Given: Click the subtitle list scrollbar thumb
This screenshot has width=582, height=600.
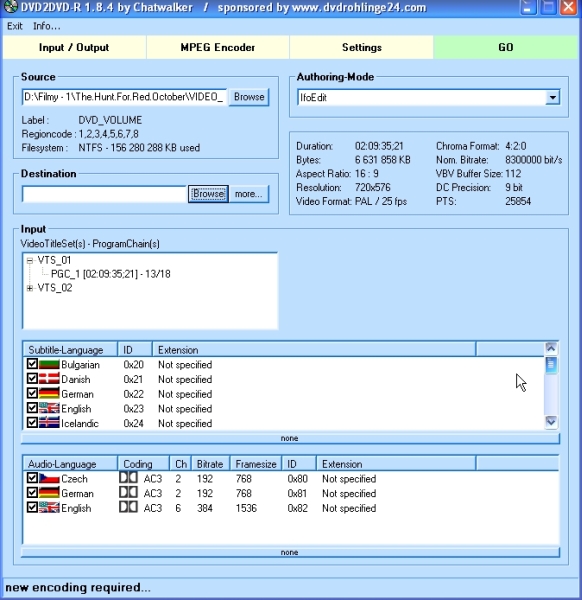Looking at the screenshot, I should click(x=551, y=365).
